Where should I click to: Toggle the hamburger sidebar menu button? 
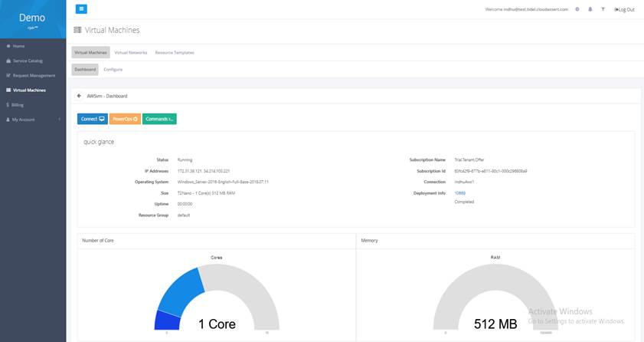(x=81, y=9)
